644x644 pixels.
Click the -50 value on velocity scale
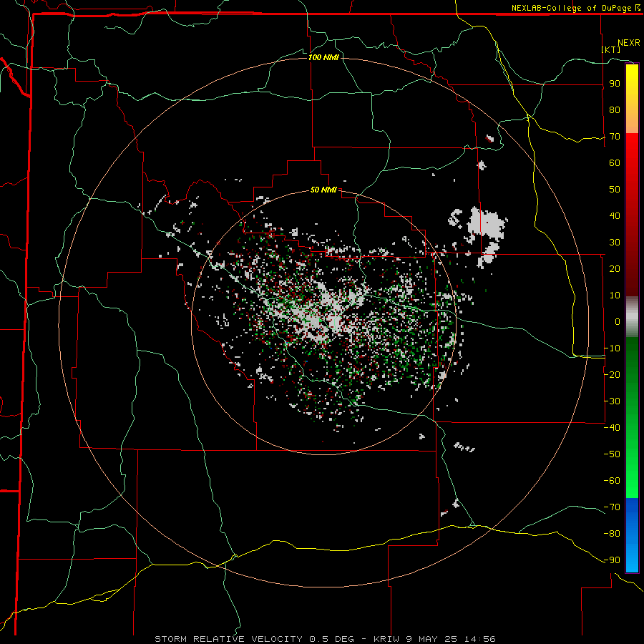[612, 454]
